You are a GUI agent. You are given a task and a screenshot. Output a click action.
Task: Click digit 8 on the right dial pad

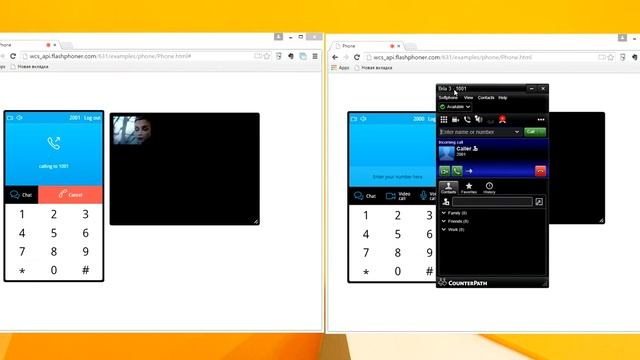click(x=398, y=253)
